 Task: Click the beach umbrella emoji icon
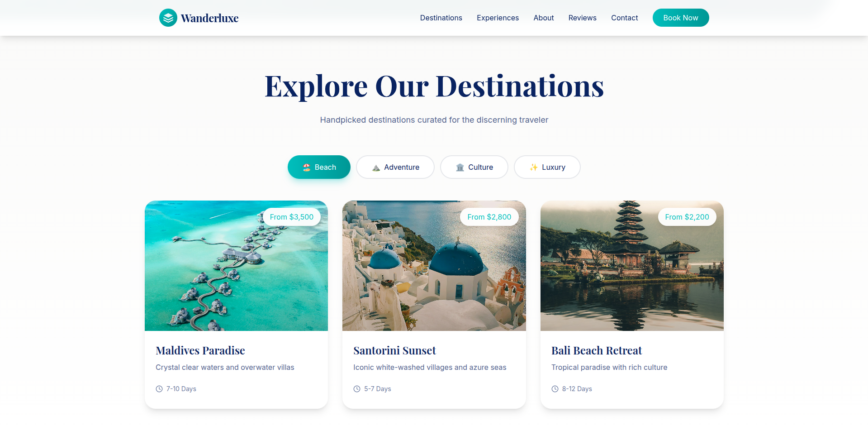tap(307, 167)
